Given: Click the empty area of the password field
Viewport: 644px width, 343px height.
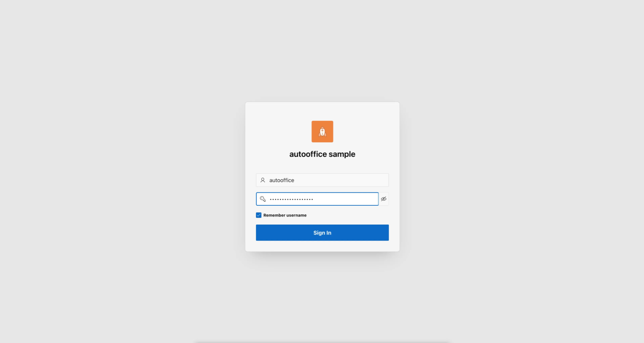Looking at the screenshot, I should pos(345,199).
